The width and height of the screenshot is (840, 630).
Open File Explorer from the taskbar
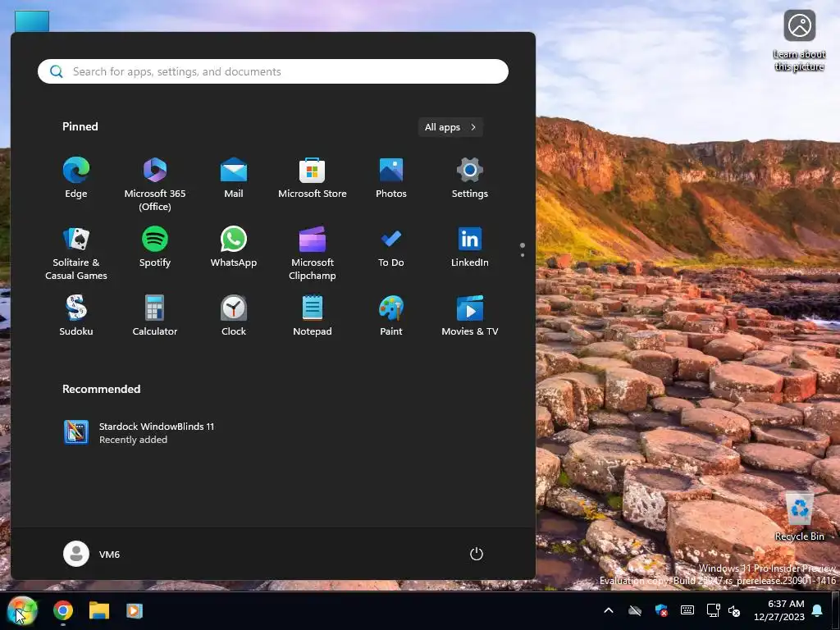tap(99, 610)
